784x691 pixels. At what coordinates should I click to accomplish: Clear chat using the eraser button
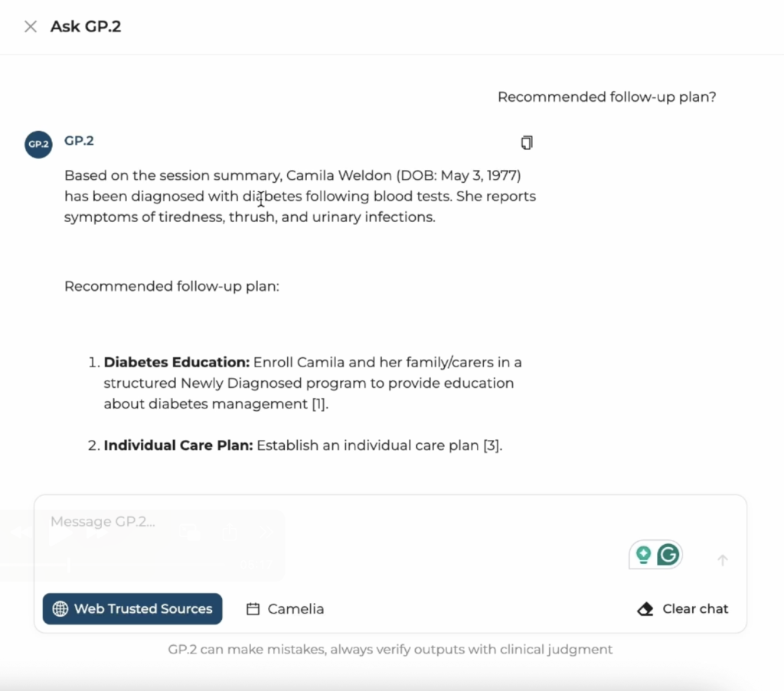(x=683, y=609)
